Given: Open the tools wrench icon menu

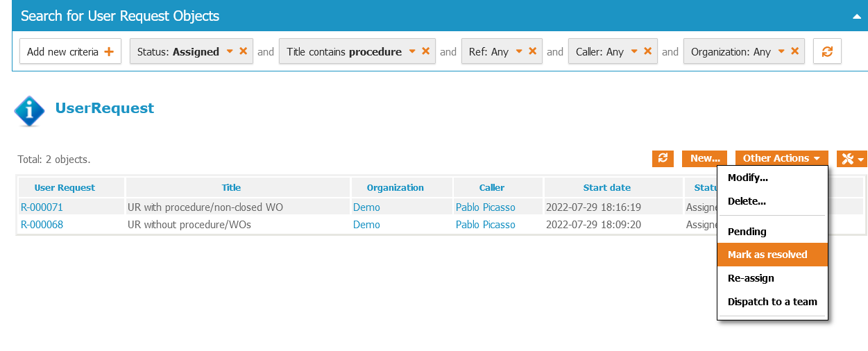Looking at the screenshot, I should (x=851, y=159).
